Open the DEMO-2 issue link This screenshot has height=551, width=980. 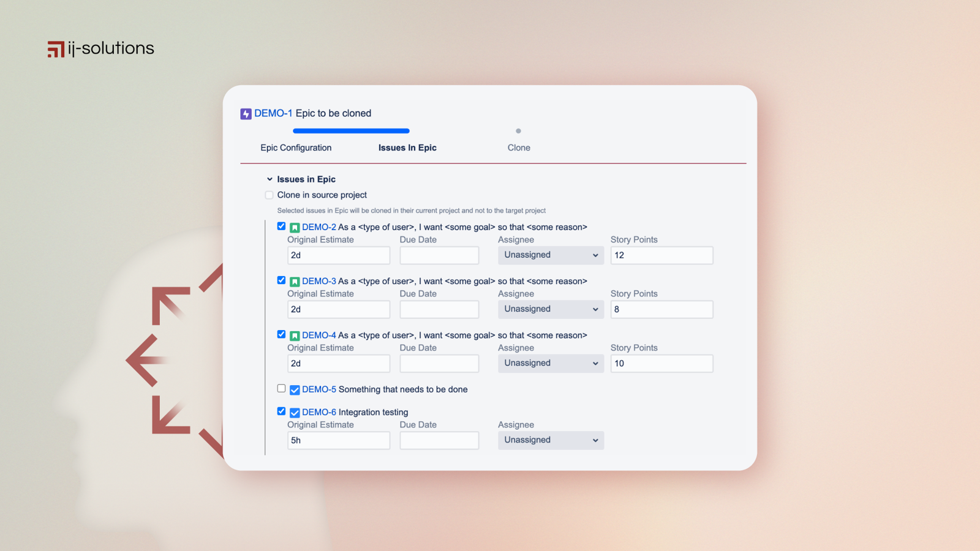(318, 227)
